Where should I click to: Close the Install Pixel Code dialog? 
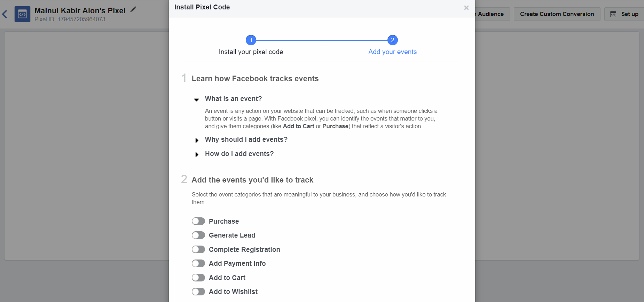click(x=466, y=8)
